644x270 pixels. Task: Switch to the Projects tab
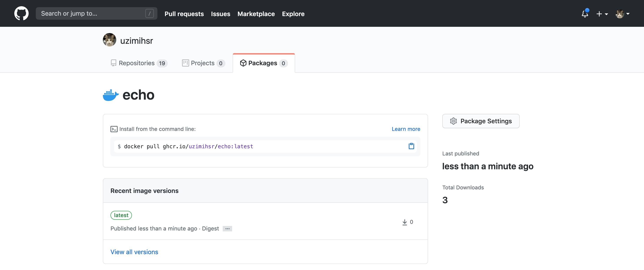203,63
